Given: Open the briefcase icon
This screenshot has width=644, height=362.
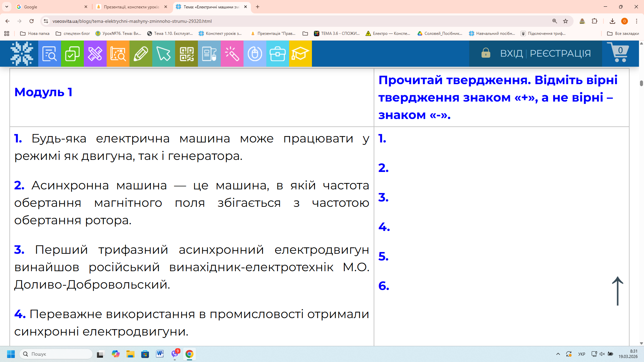Looking at the screenshot, I should tap(277, 54).
